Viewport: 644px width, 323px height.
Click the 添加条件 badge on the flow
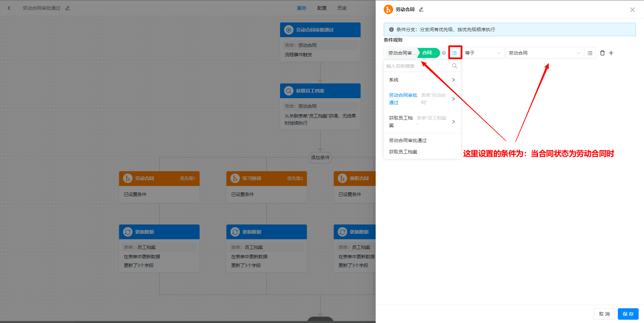pyautogui.click(x=320, y=158)
